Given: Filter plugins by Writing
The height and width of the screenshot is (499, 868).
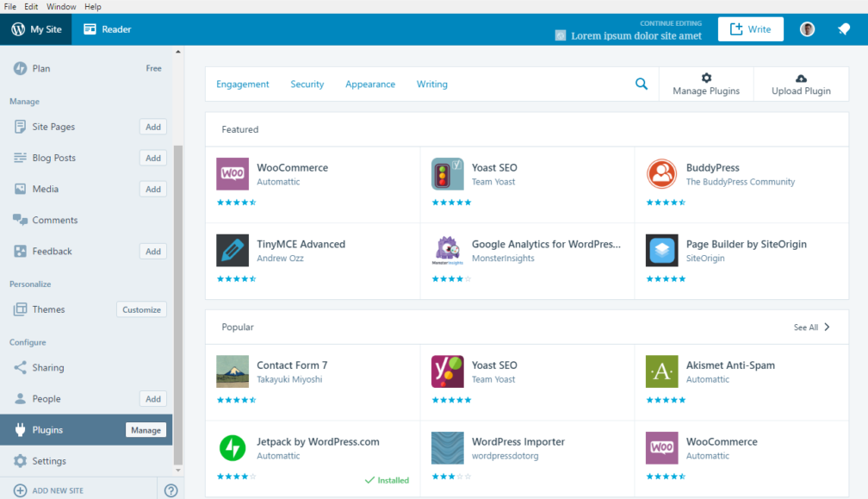Looking at the screenshot, I should coord(431,84).
